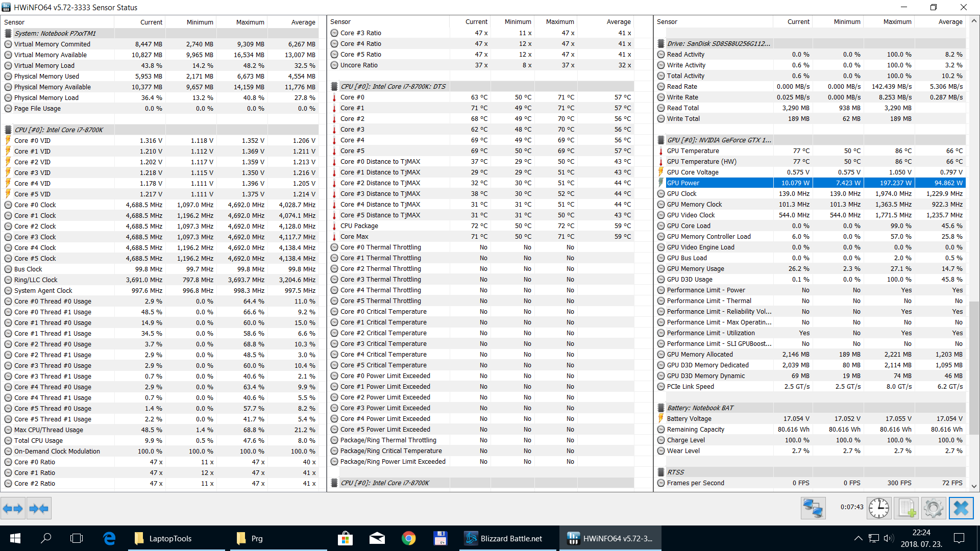This screenshot has width=980, height=551.
Task: Click left panel Sensor column header
Action: (x=58, y=22)
